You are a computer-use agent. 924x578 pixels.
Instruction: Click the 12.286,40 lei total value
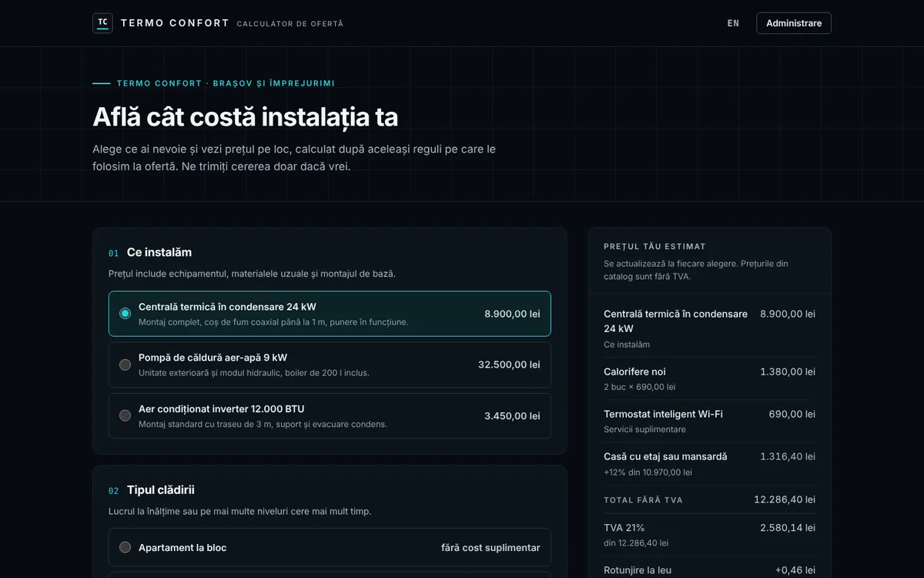pos(785,499)
